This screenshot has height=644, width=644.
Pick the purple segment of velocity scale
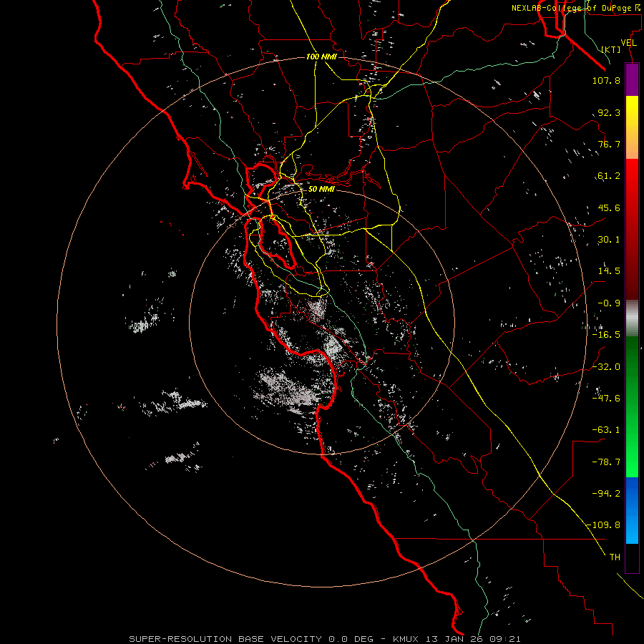[632, 79]
